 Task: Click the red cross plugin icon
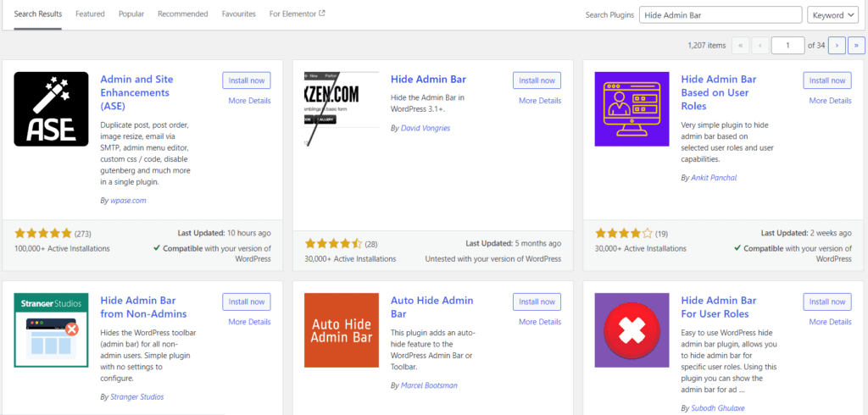pyautogui.click(x=632, y=330)
